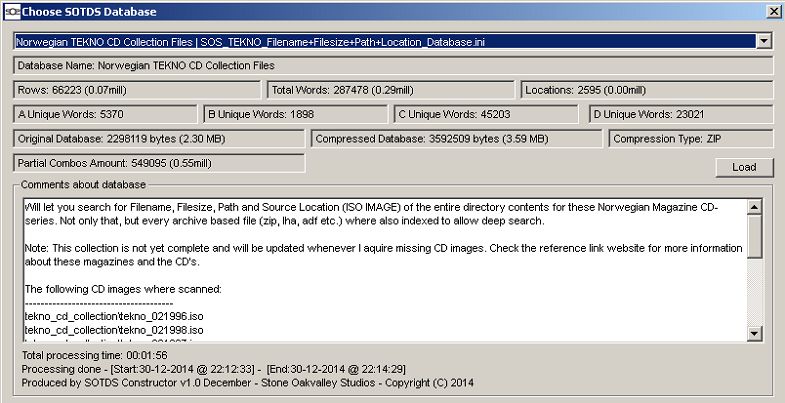Close the Choose SOTDS Database window
This screenshot has width=785, height=403.
click(x=773, y=10)
